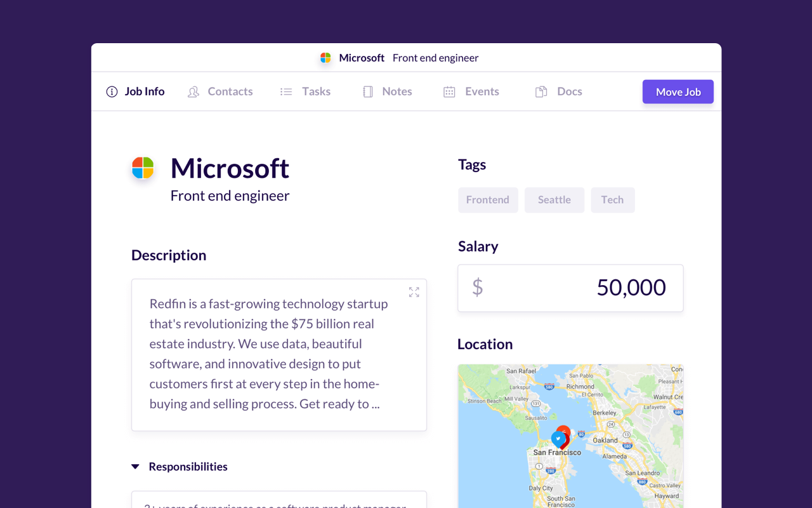This screenshot has height=508, width=812.
Task: Click the salary input showing 50,000
Action: (570, 288)
